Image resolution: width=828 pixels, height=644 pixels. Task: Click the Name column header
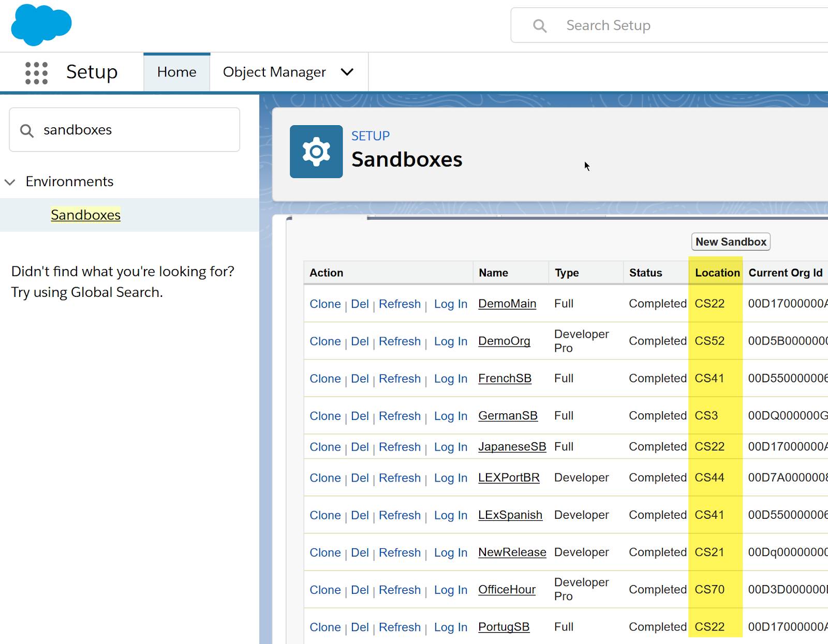pos(492,273)
